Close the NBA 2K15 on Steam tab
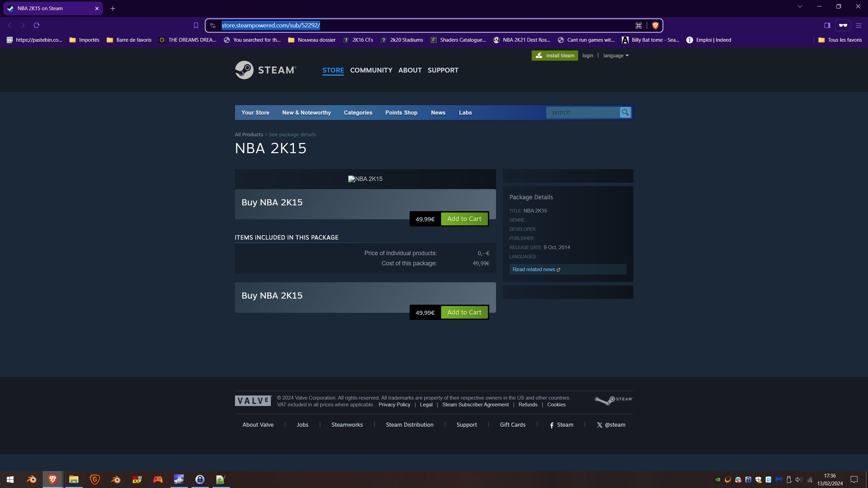The image size is (868, 488). [x=97, y=8]
